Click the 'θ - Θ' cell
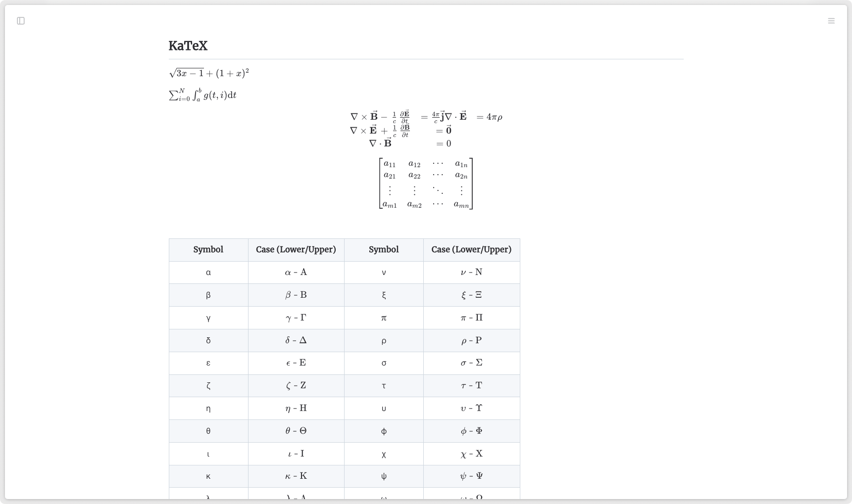This screenshot has height=504, width=852. 296,431
